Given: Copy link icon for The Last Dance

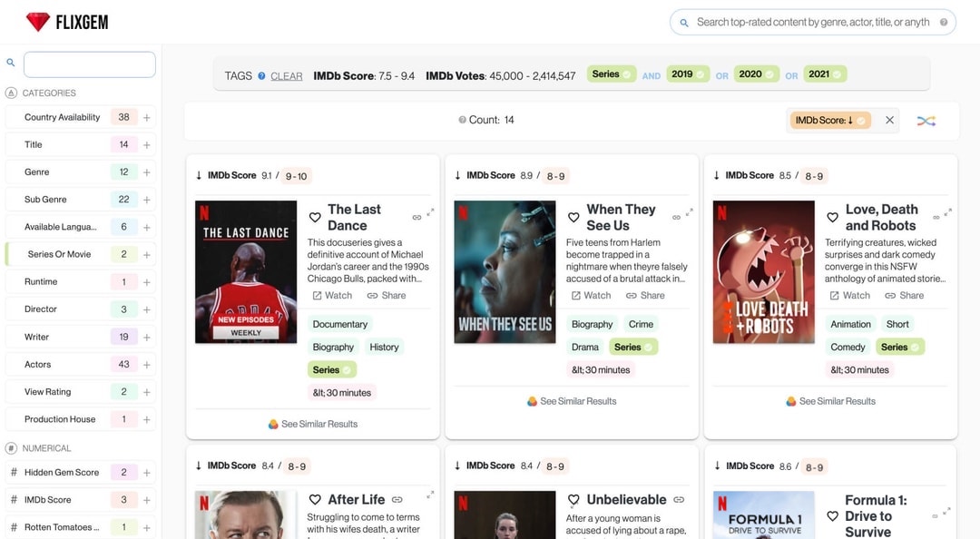Looking at the screenshot, I should 416,218.
